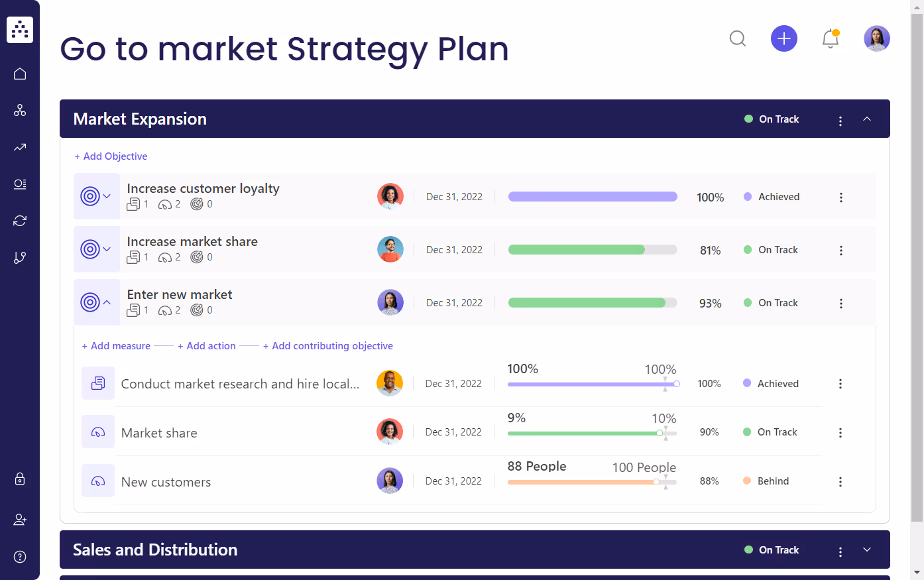Open the profile avatar in top right

click(x=876, y=38)
